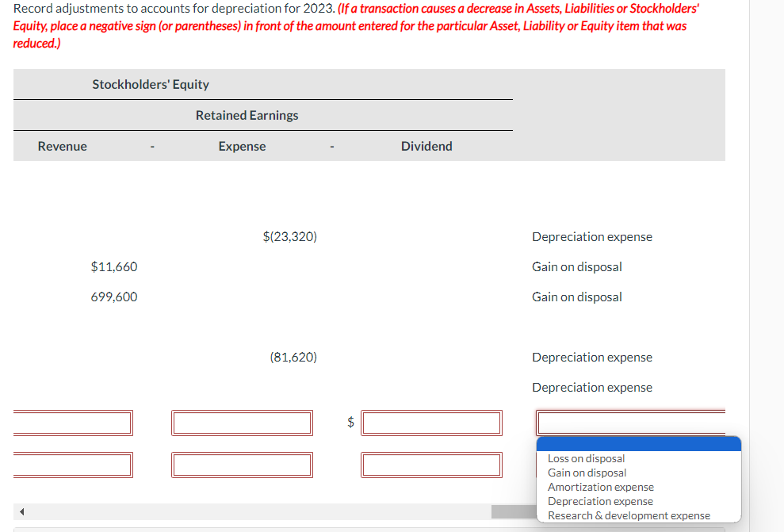784x532 pixels.
Task: Click the top Expense input field
Action: coord(242,423)
